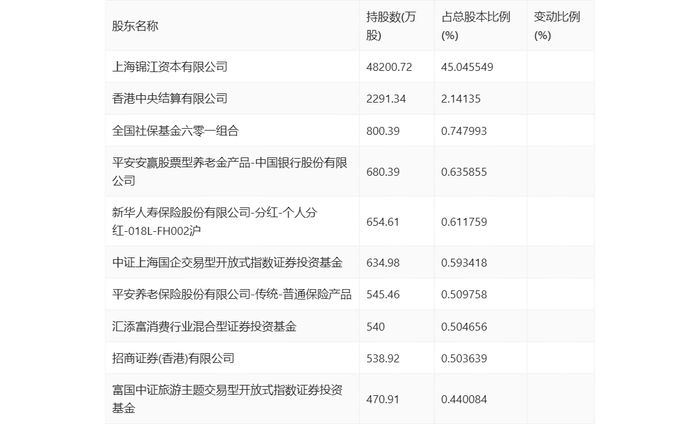Select 汇添富消费行业混合型证券投资基金 name
This screenshot has width=700, height=424.
(x=204, y=326)
